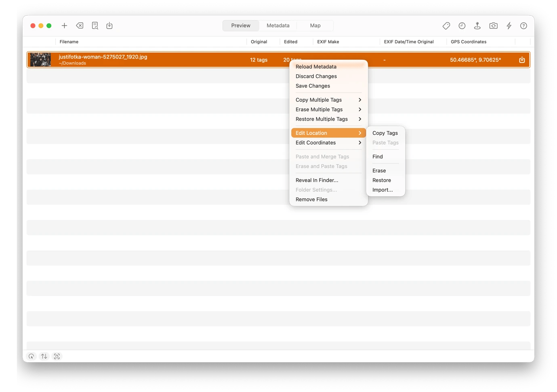This screenshot has width=557, height=392.
Task: Click filename justifotka-woman-5275027_1920.jpg
Action: click(103, 57)
